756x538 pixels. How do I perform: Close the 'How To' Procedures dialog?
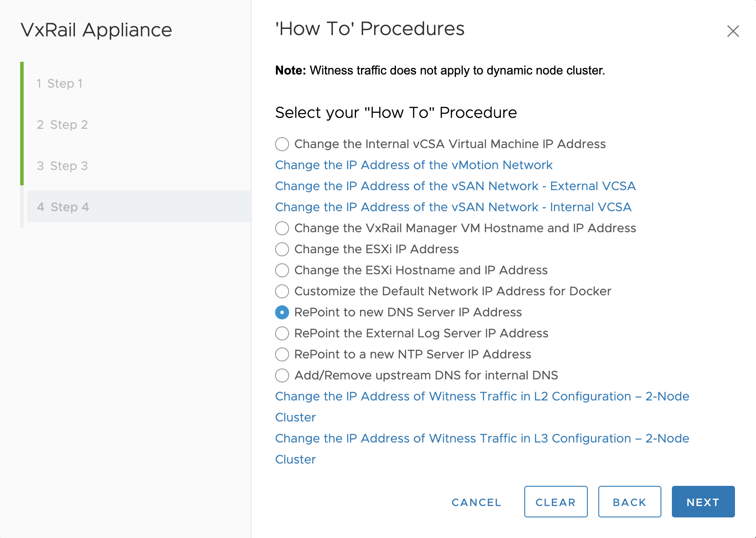click(x=733, y=31)
